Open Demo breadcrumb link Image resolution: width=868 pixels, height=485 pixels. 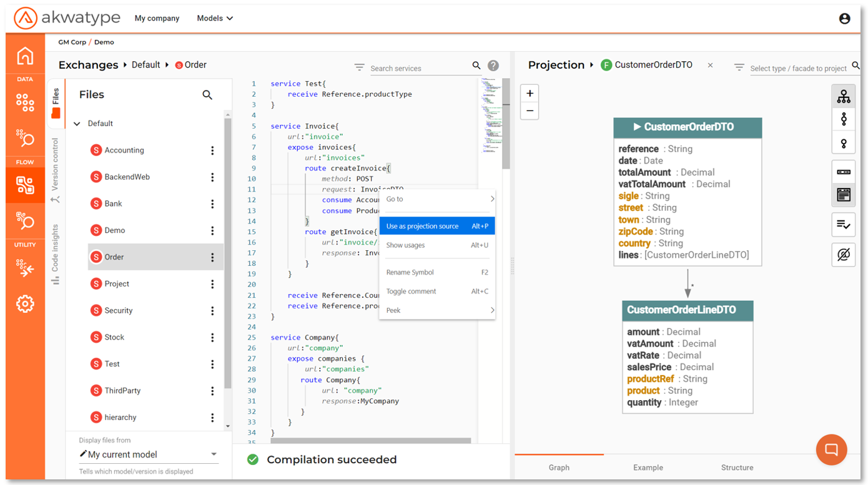click(x=104, y=42)
